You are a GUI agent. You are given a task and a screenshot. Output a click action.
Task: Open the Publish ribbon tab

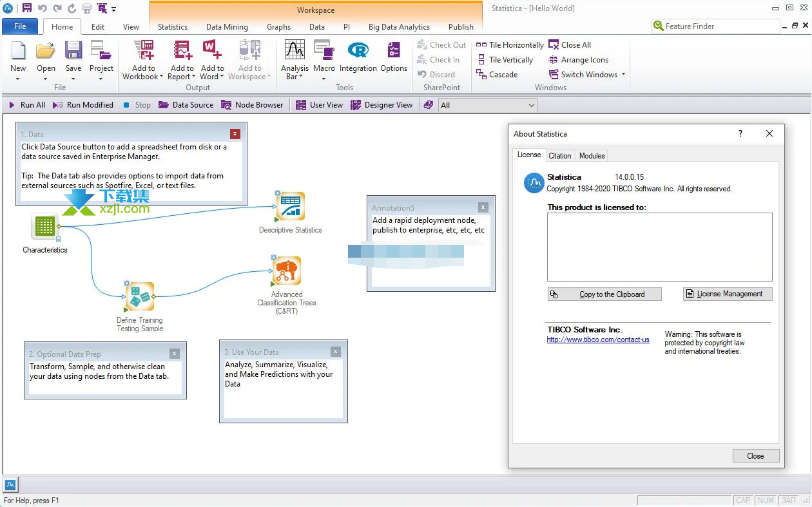coord(461,27)
